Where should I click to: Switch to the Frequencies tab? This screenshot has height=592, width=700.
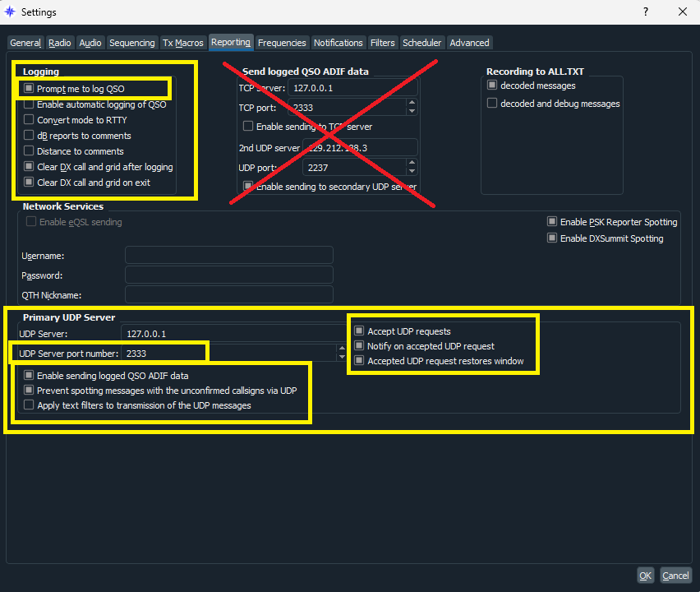(x=282, y=43)
